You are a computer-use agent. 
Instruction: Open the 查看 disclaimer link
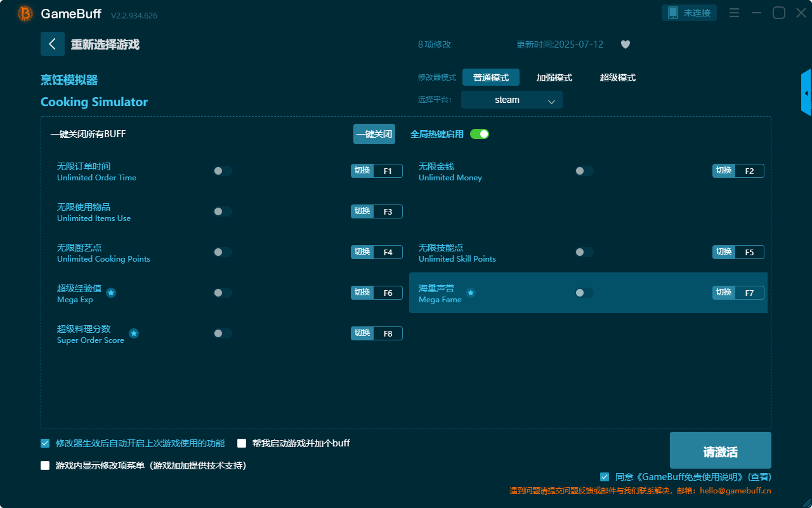[x=760, y=476]
